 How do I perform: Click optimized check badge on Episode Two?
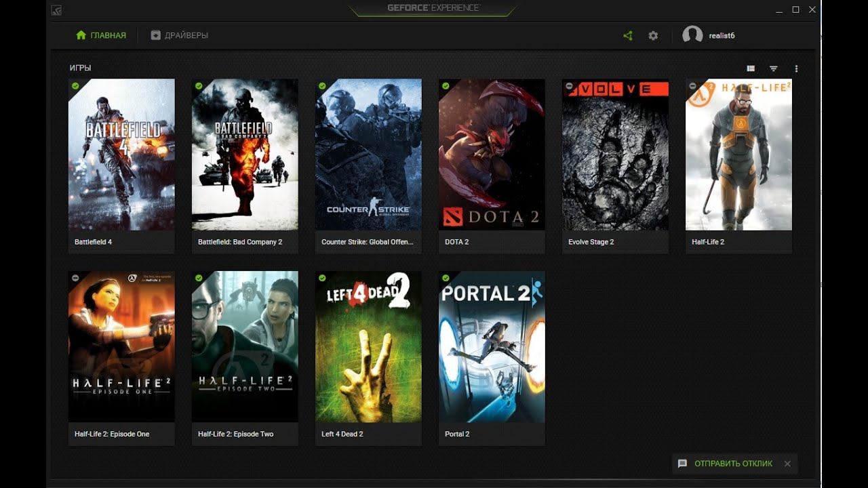(x=199, y=278)
